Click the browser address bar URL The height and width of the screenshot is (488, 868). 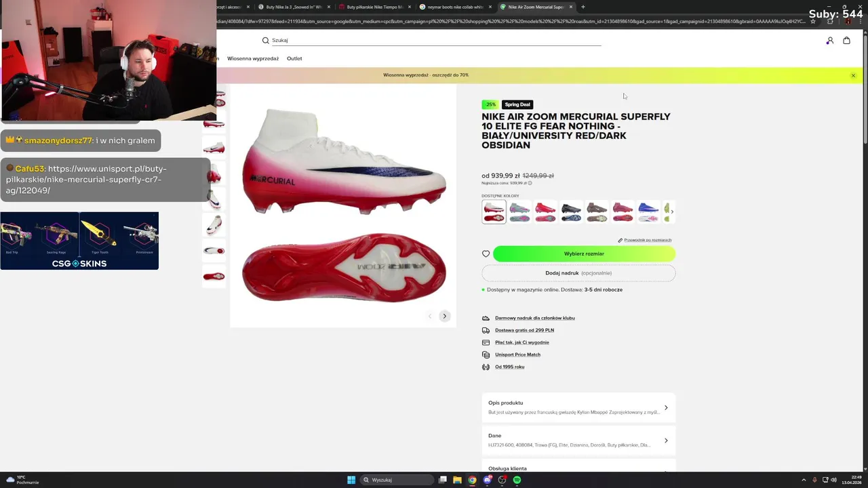(512, 21)
